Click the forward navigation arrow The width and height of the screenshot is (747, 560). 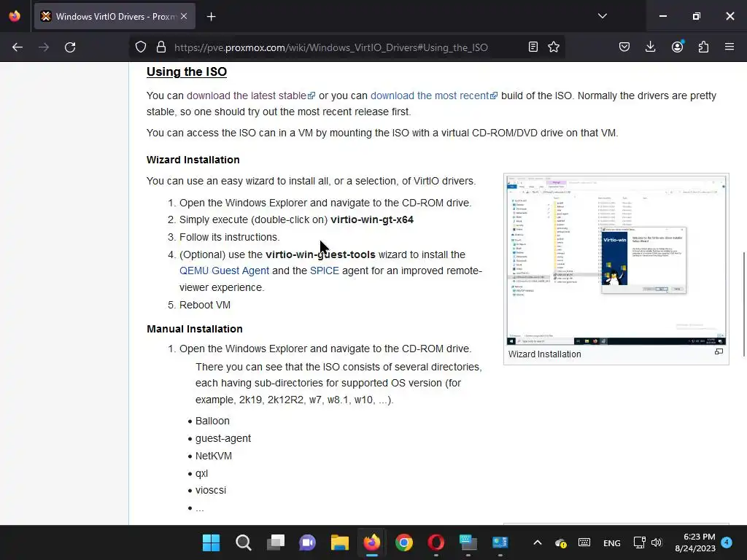tap(44, 47)
